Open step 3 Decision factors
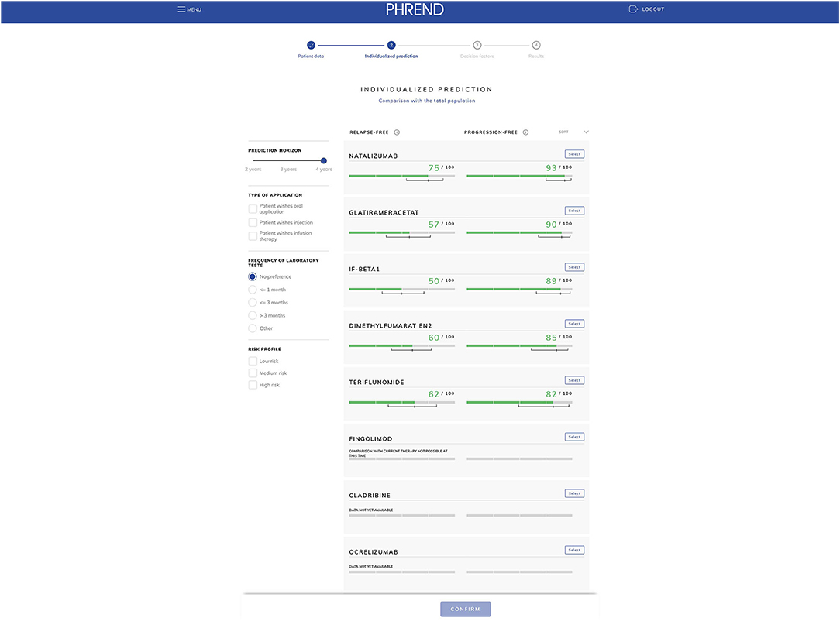The height and width of the screenshot is (625, 840). 477,45
